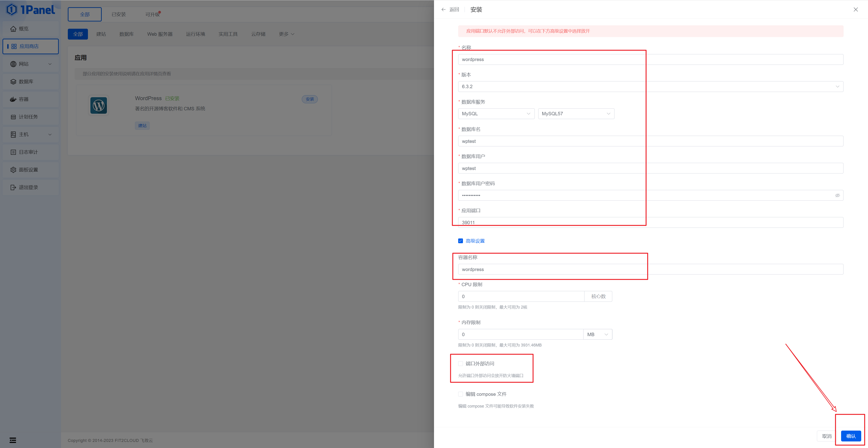
Task: Open the 版本 dropdown showing 6.3.2
Action: [x=837, y=87]
